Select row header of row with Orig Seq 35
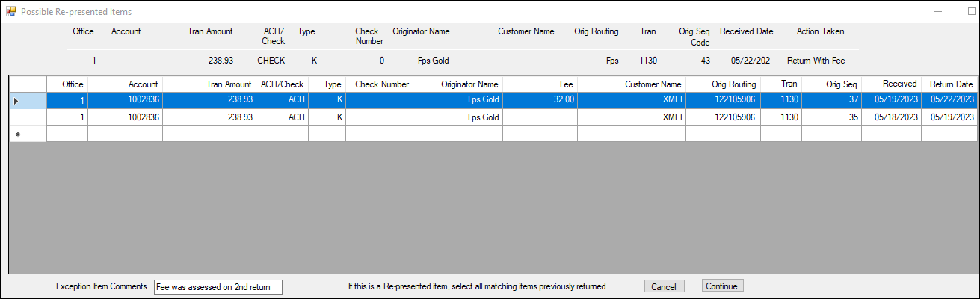 pyautogui.click(x=28, y=117)
